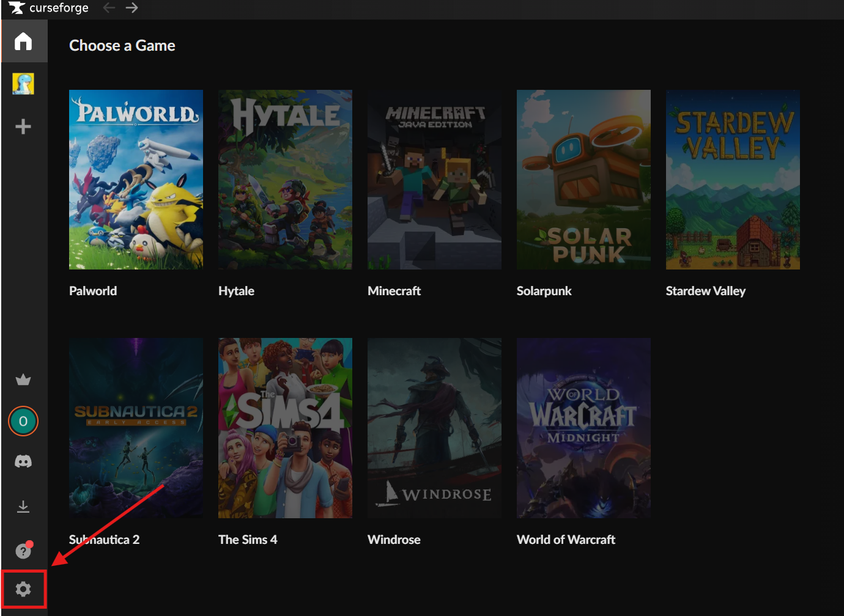Click The Sims 4 title text
The image size is (844, 616).
point(248,540)
